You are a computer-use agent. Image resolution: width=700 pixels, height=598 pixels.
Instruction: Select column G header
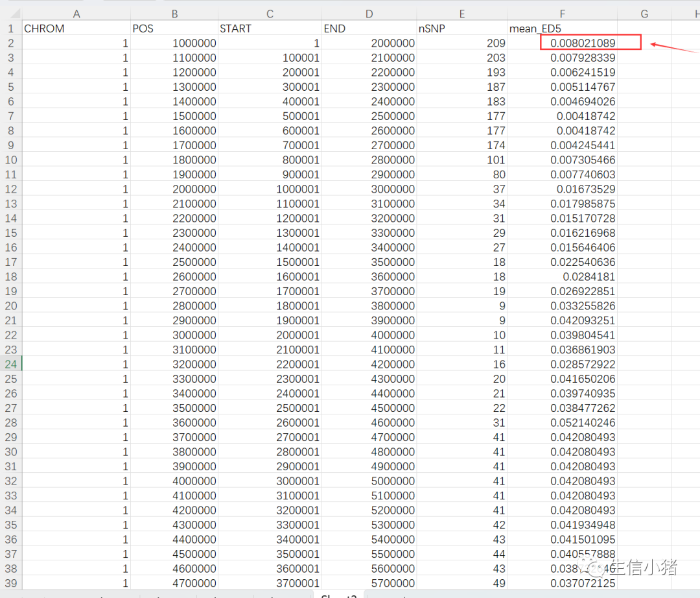(x=645, y=14)
